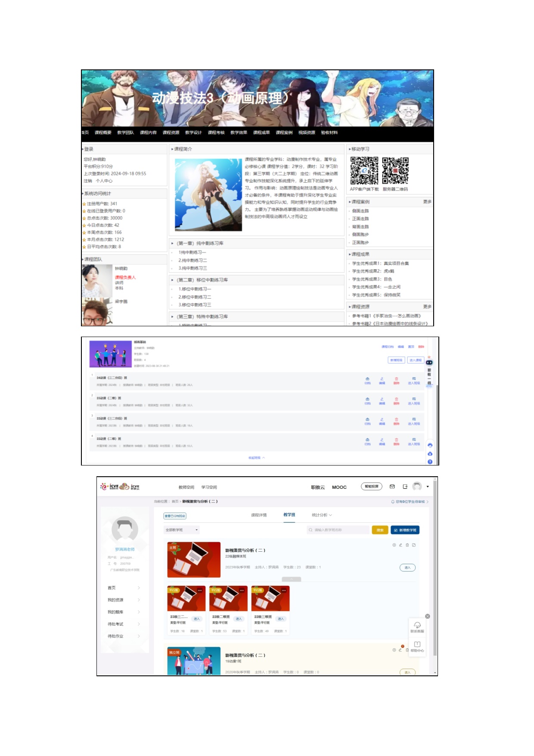The width and height of the screenshot is (534, 756).
Task: Open the 侧面走路 case link
Action: pos(360,211)
